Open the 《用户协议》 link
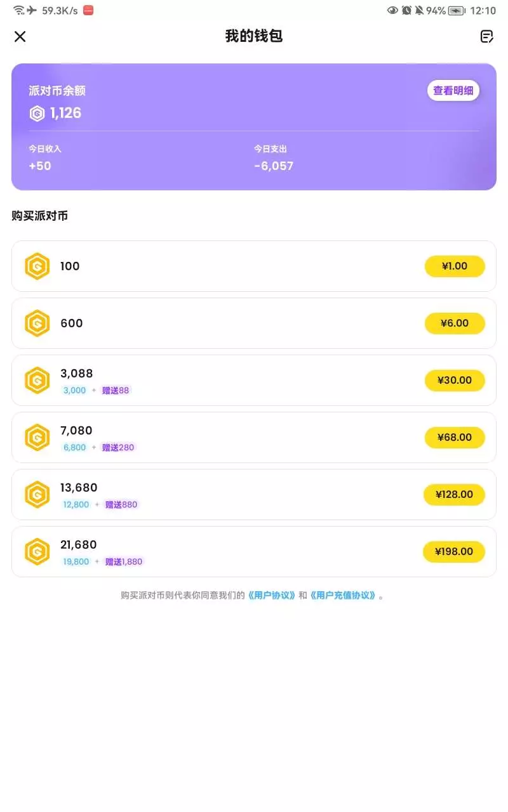 [271, 596]
